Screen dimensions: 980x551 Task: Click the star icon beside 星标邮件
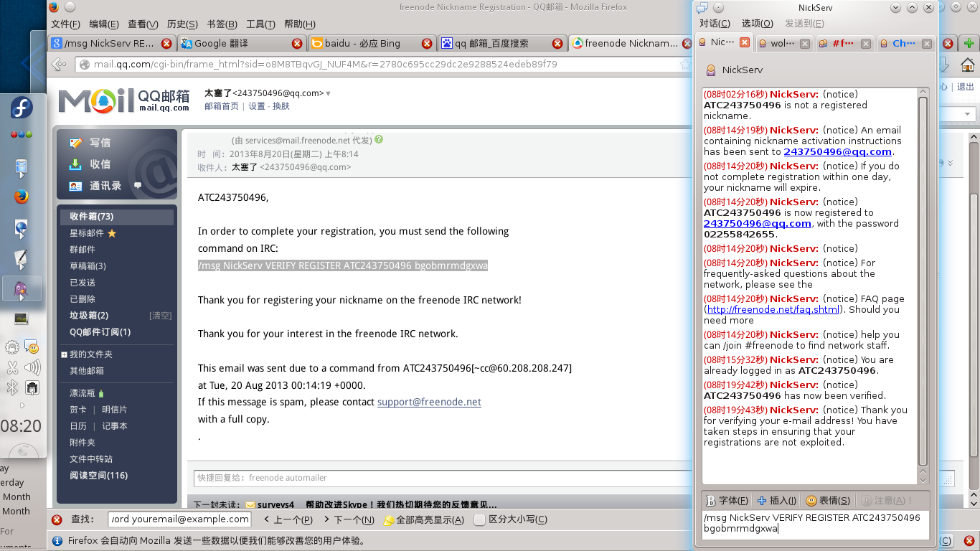point(112,233)
